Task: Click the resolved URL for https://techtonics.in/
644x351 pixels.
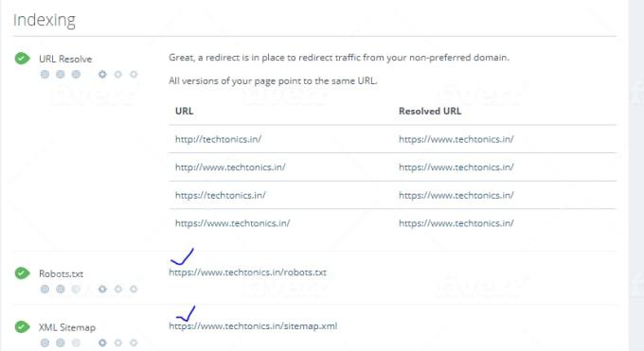Action: coord(456,195)
